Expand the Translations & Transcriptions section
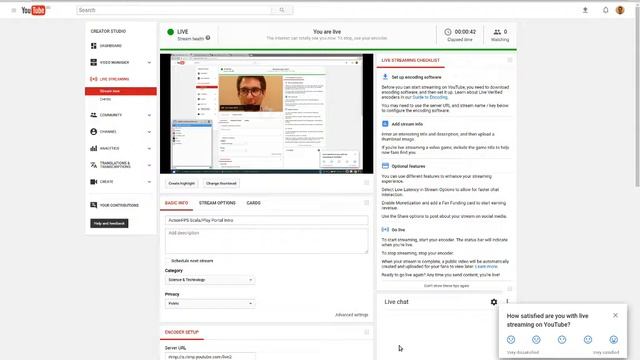This screenshot has height=360, width=640. tap(149, 165)
